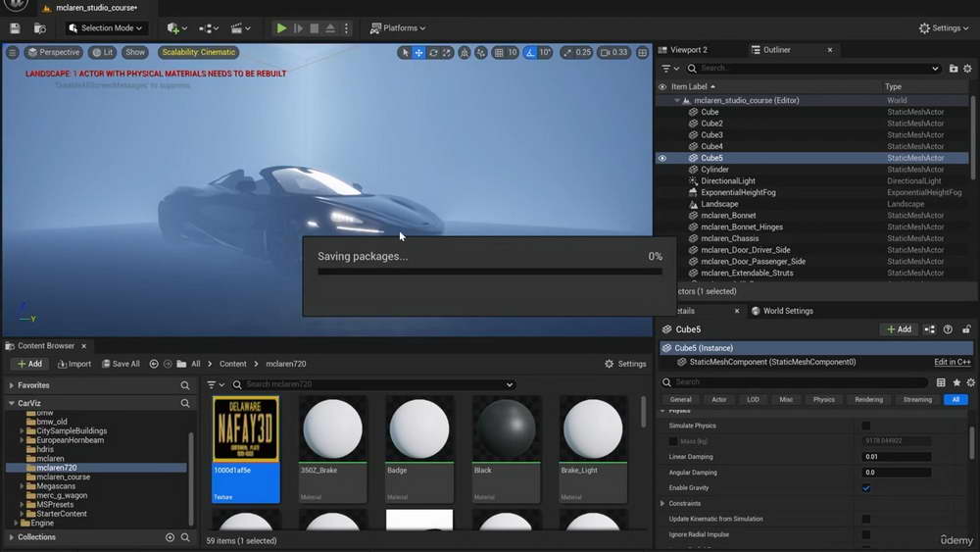
Task: Click the Outliner add folder icon
Action: [954, 68]
